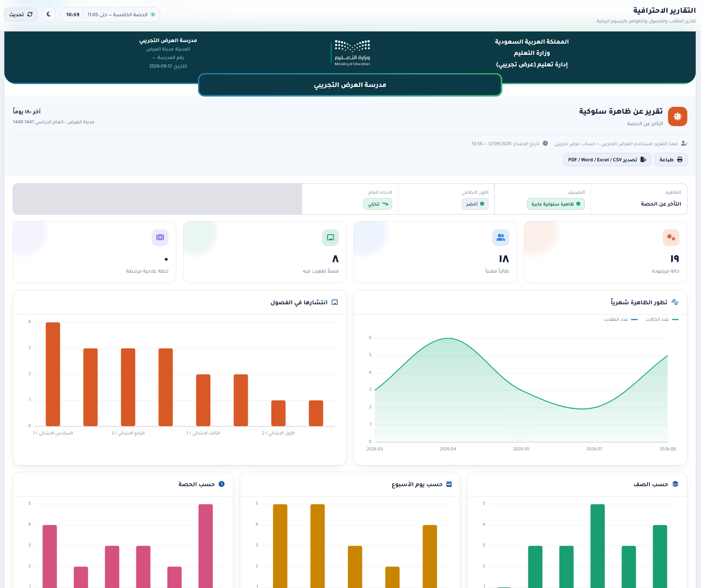Viewport: 701px width, 588px height.
Task: Click the أخضر system color badge
Action: (475, 204)
